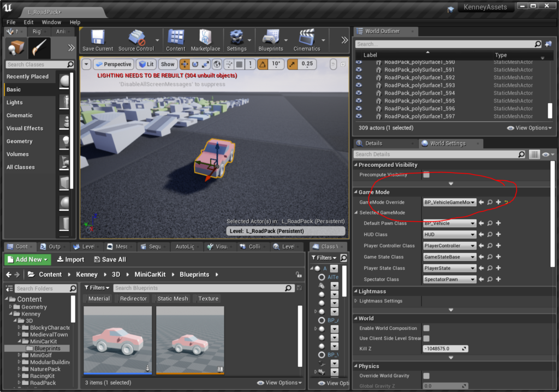
Task: Click the Save All button
Action: [110, 259]
